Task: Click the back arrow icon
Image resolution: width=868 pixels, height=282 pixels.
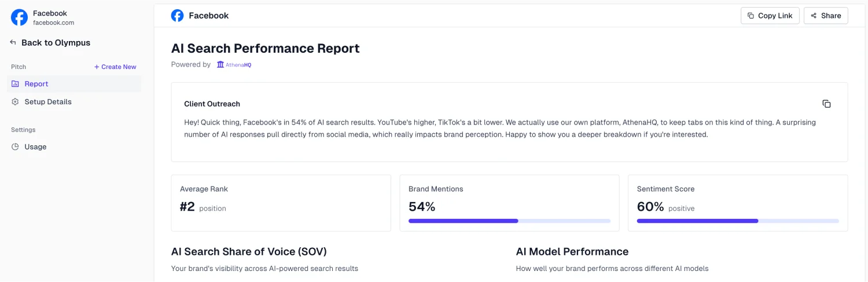Action: (x=13, y=43)
